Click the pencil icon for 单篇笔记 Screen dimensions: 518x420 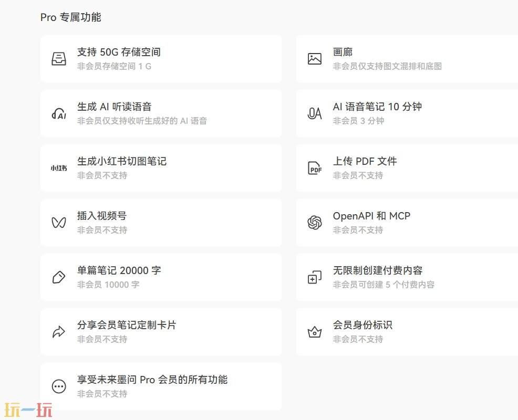(58, 277)
